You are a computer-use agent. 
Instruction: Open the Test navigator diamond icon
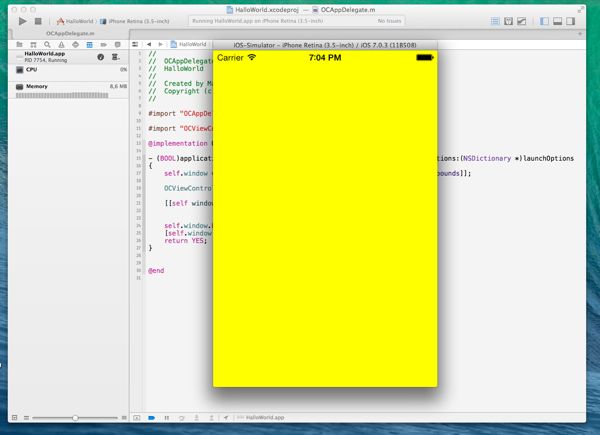(x=75, y=45)
